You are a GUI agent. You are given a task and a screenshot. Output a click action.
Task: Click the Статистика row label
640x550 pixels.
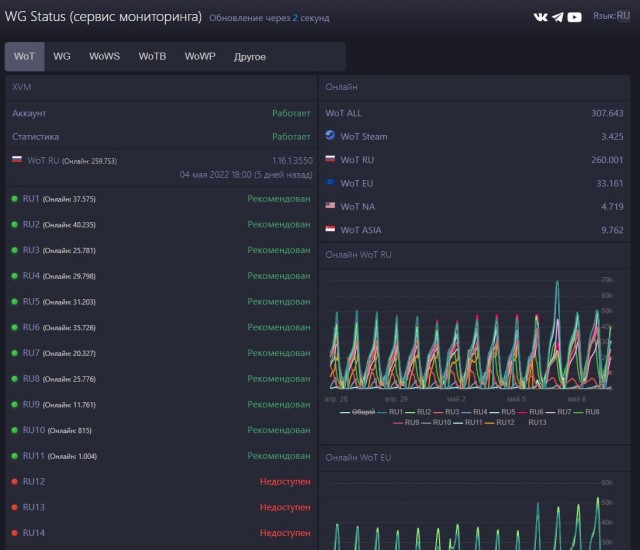[x=36, y=137]
